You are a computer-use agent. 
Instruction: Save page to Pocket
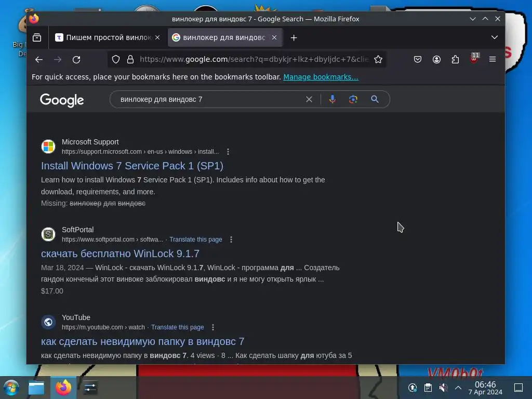click(418, 59)
